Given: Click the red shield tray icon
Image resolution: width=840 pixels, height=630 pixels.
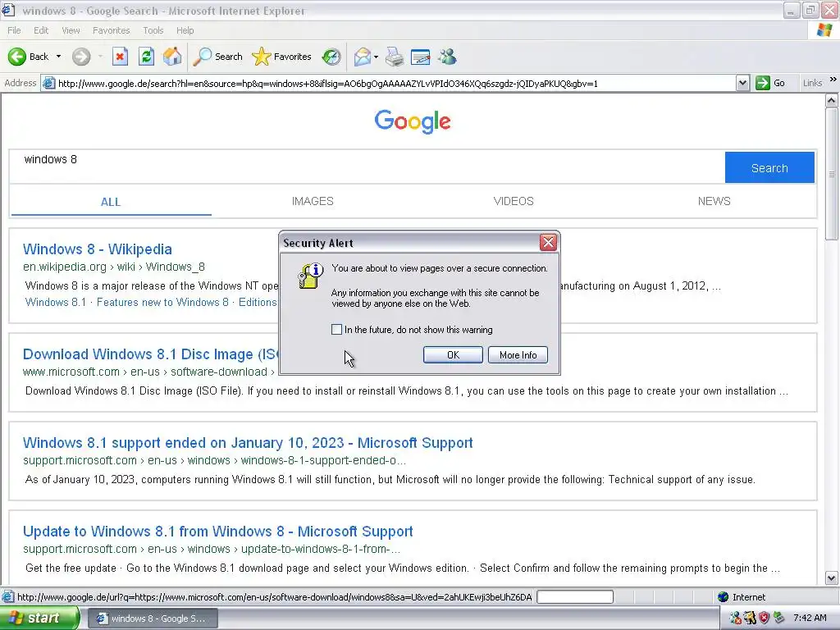Looking at the screenshot, I should [764, 619].
